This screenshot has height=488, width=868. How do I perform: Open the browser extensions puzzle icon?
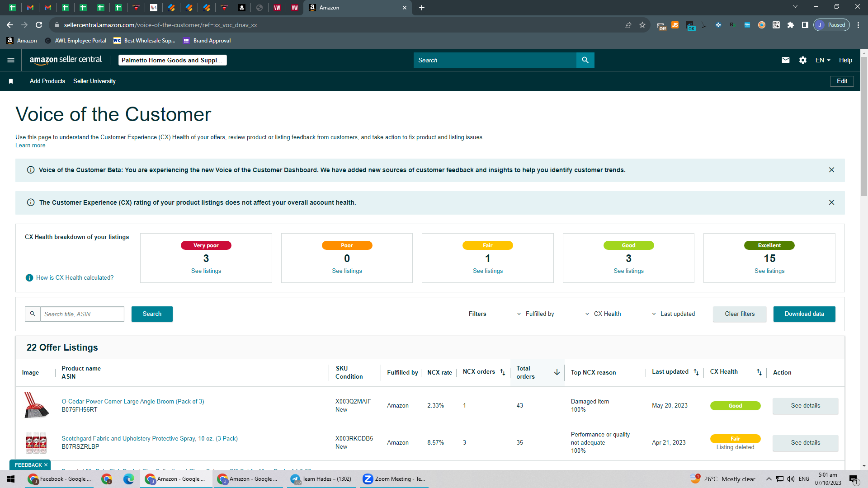tap(791, 25)
